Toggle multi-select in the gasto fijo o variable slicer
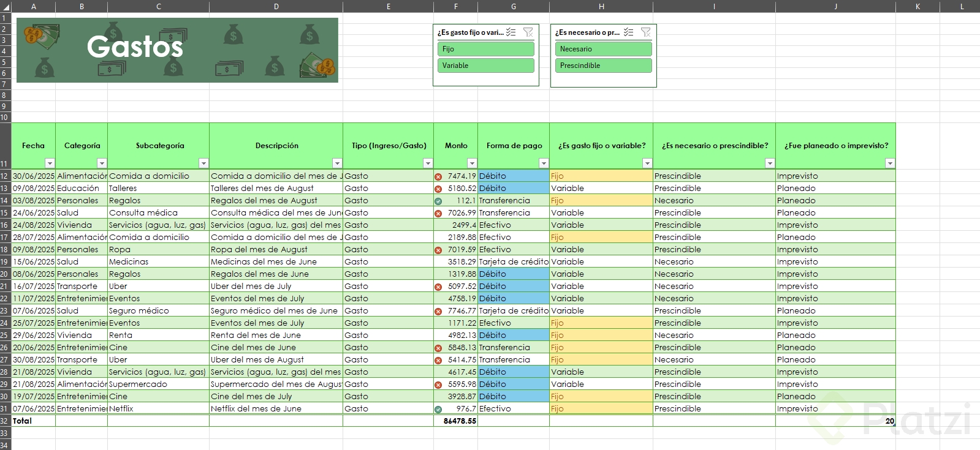Screen dimensions: 980x450 click(511, 32)
